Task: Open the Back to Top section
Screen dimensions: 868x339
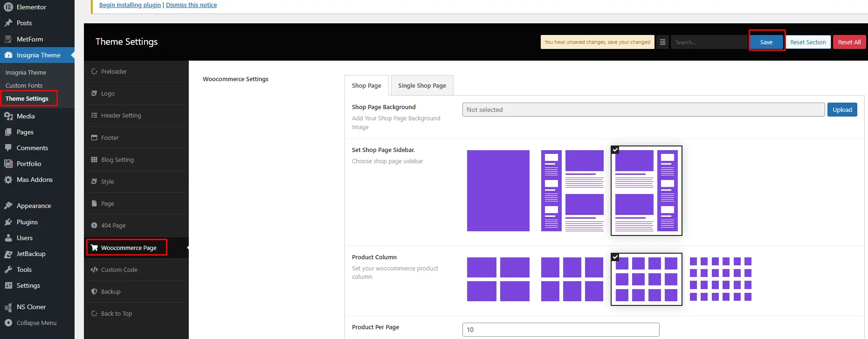Action: [x=137, y=313]
